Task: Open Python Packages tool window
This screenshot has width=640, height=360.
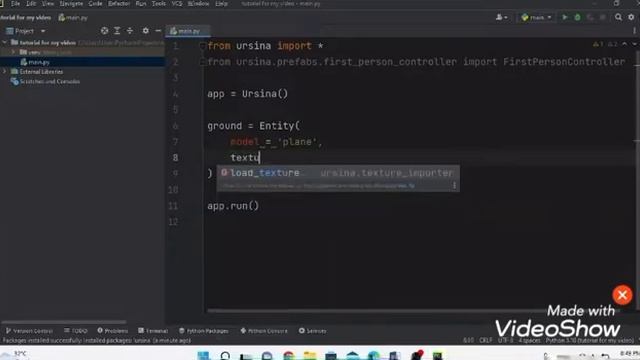Action: point(204,331)
